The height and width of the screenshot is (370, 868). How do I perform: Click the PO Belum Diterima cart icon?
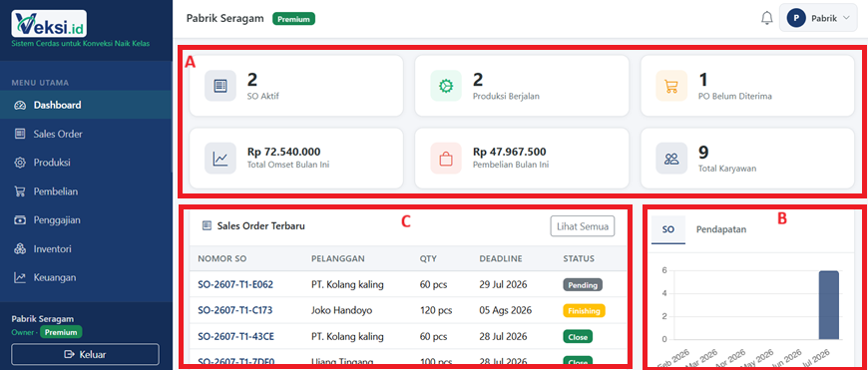(671, 86)
